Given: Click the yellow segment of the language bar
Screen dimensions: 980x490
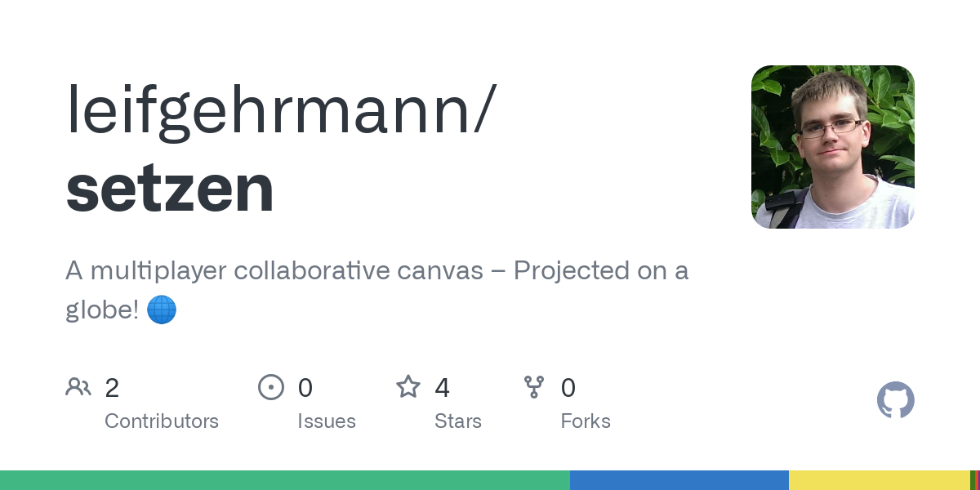Looking at the screenshot, I should click(x=879, y=480).
